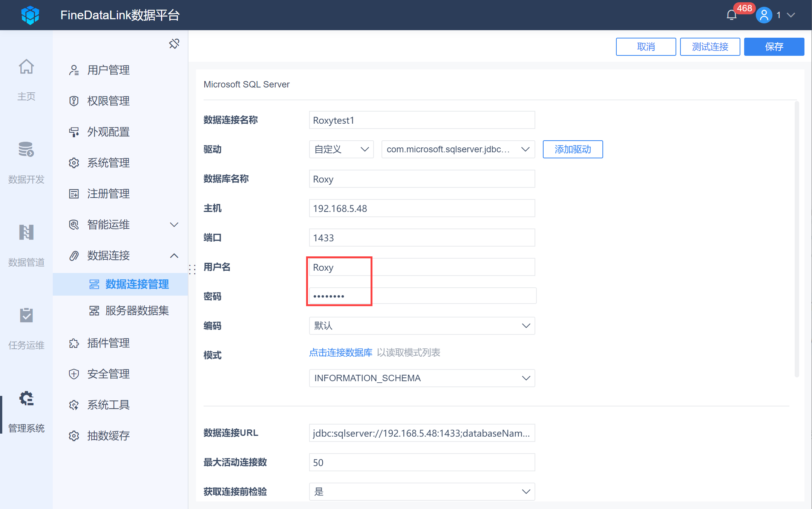The image size is (812, 509).
Task: Click the 保存 save button
Action: click(774, 47)
